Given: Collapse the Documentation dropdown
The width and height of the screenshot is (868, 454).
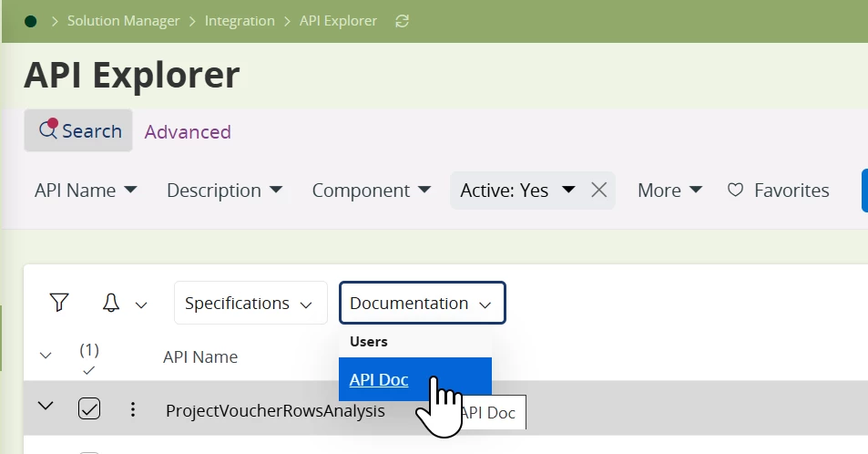Looking at the screenshot, I should pyautogui.click(x=423, y=303).
